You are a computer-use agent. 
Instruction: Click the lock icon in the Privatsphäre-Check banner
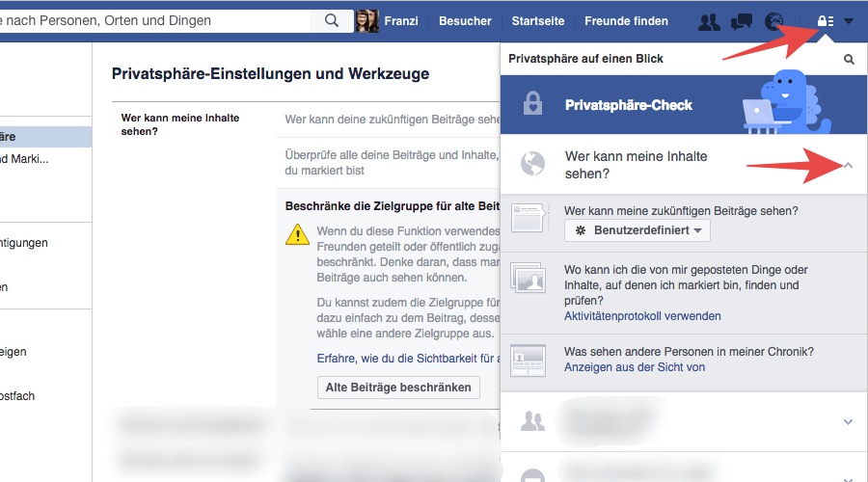tap(532, 103)
